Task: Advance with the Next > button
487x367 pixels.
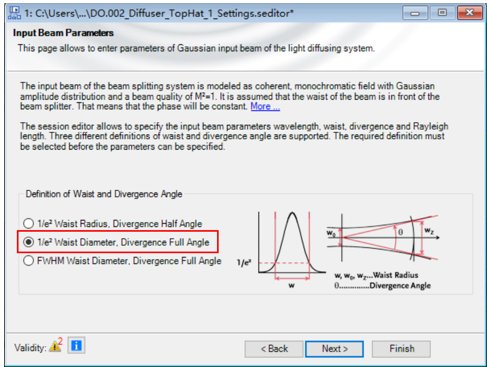Action: click(334, 349)
